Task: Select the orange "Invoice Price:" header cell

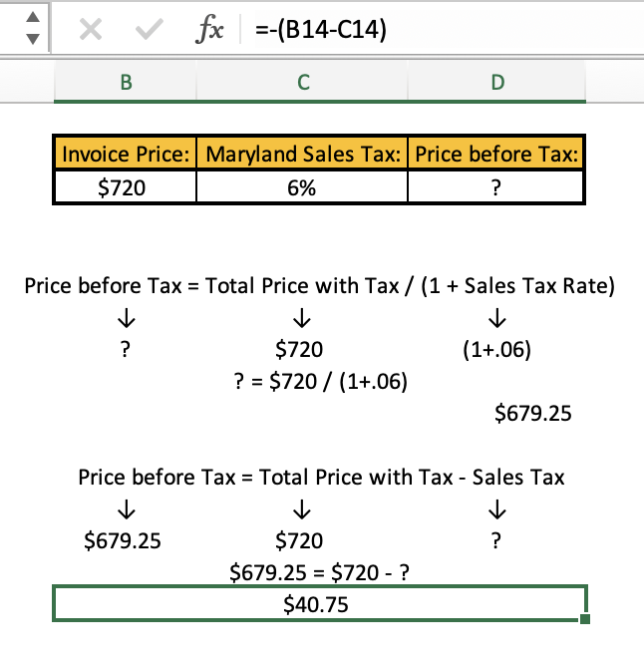Action: 126,156
